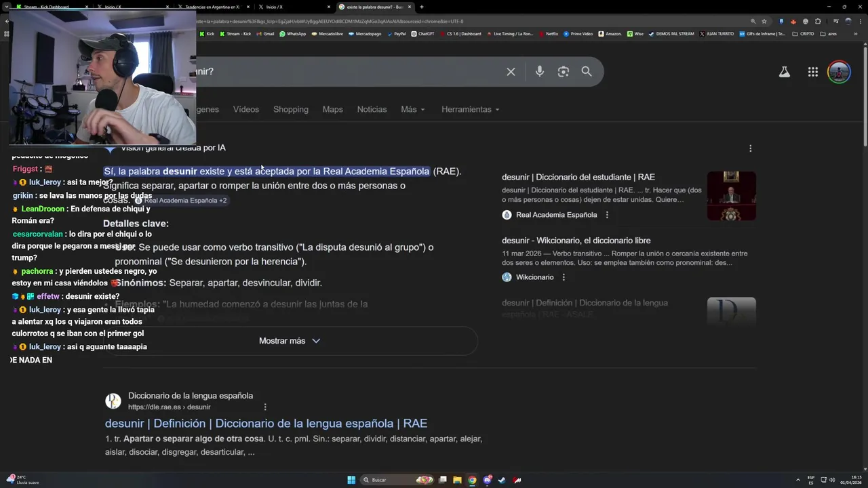Open the Amazon bookmark
Viewport: 868px width, 488px height.
610,33
